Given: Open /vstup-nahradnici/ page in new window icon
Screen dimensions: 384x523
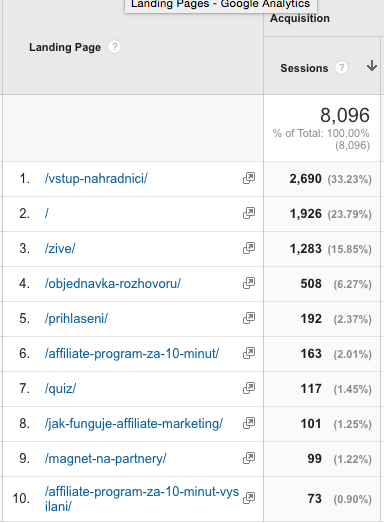Looking at the screenshot, I should coord(249,178).
